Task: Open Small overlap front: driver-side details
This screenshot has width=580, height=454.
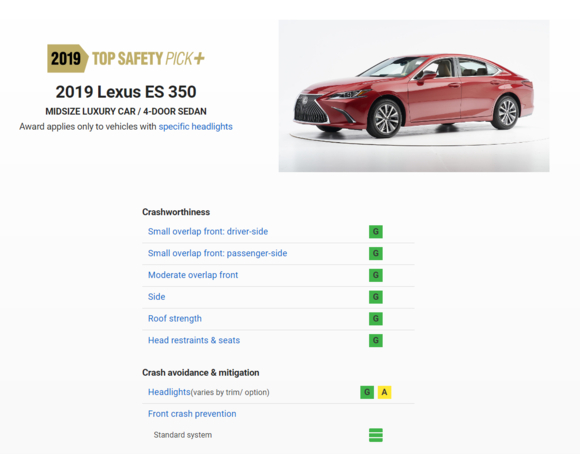Action: pyautogui.click(x=208, y=232)
